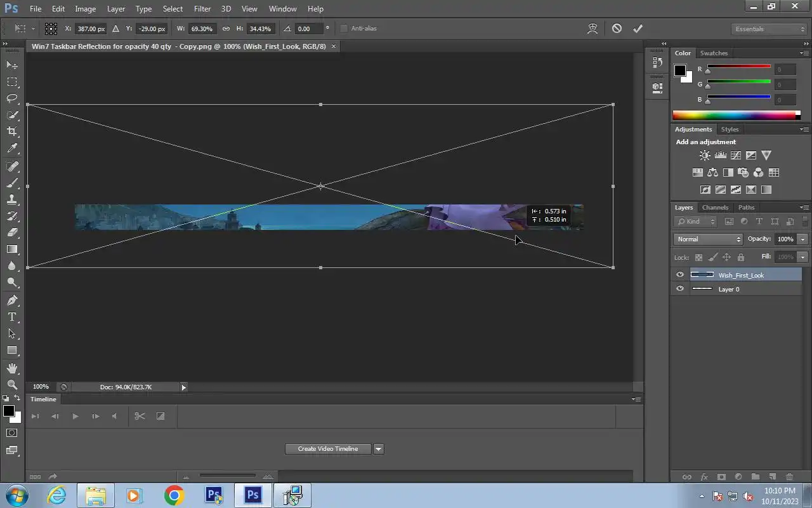
Task: Open the Normal blend mode dropdown
Action: pyautogui.click(x=708, y=239)
